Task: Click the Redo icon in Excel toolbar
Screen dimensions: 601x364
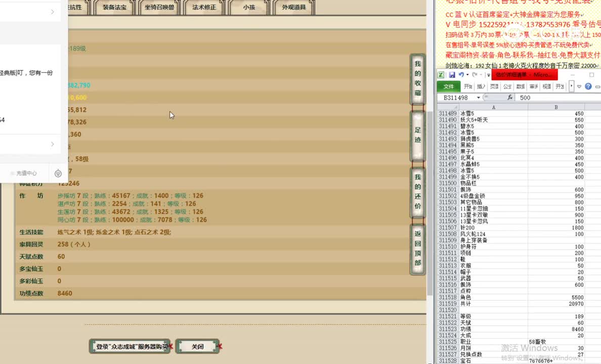Action: point(476,74)
